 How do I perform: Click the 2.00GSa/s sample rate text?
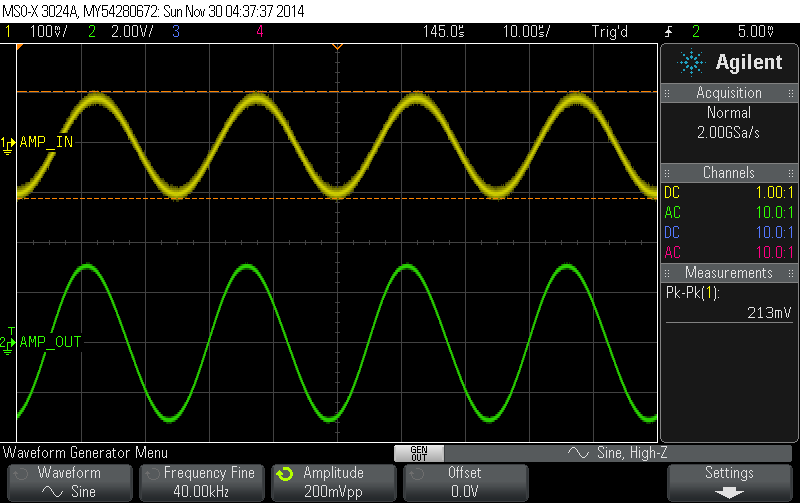(x=729, y=133)
